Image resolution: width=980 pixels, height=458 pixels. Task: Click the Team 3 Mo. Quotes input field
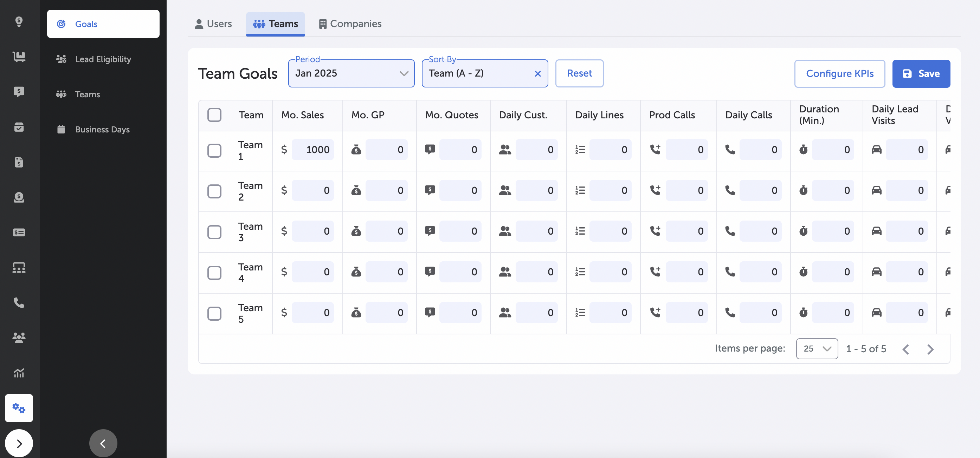click(x=460, y=231)
